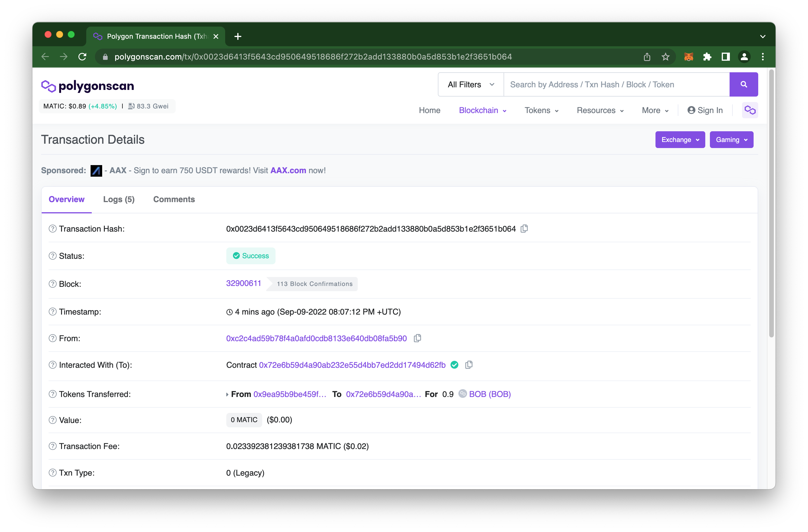
Task: Switch to the Overview tab
Action: tap(67, 199)
